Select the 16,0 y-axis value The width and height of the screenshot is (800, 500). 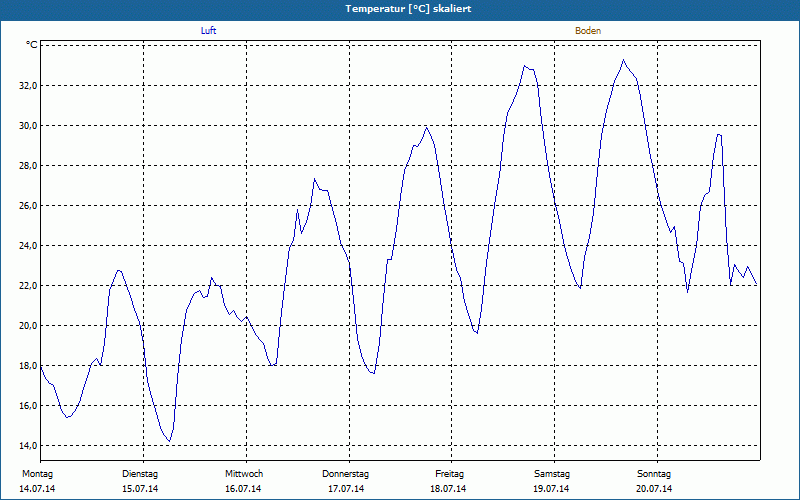pos(28,406)
